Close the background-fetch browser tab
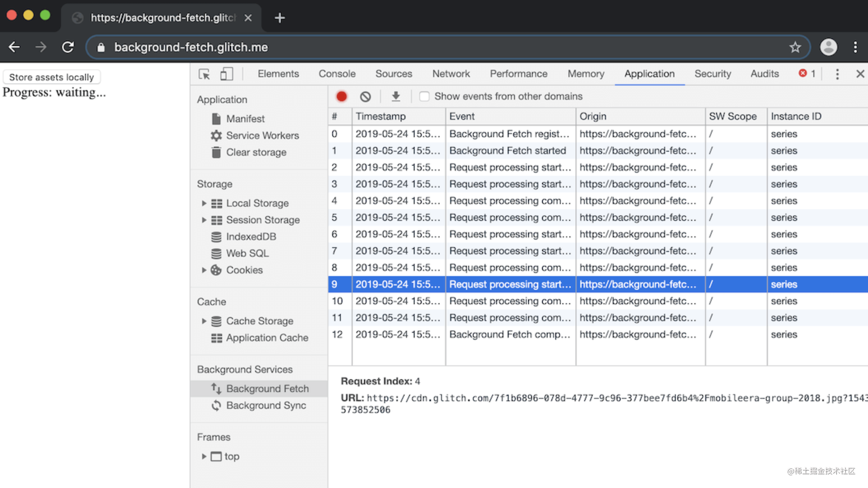The height and width of the screenshot is (488, 868). (x=248, y=18)
